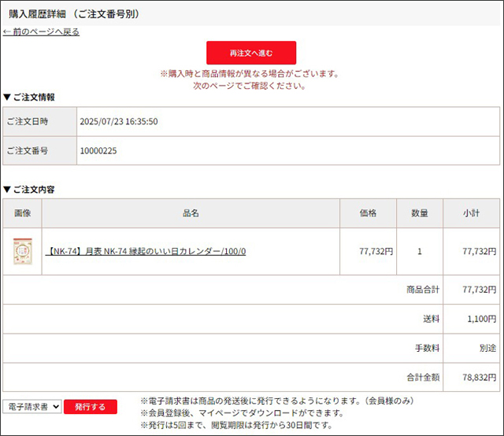Open the NK-74 calendar product thumbnail
This screenshot has height=436, width=504.
(23, 251)
